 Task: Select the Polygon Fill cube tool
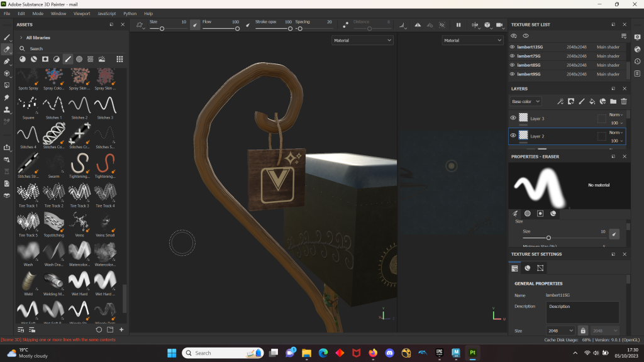[7, 74]
